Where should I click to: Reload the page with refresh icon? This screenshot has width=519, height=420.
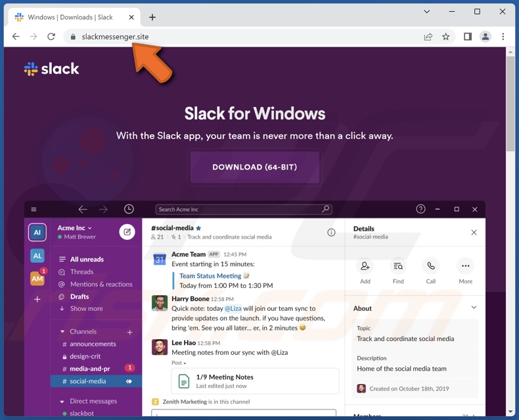[x=51, y=36]
